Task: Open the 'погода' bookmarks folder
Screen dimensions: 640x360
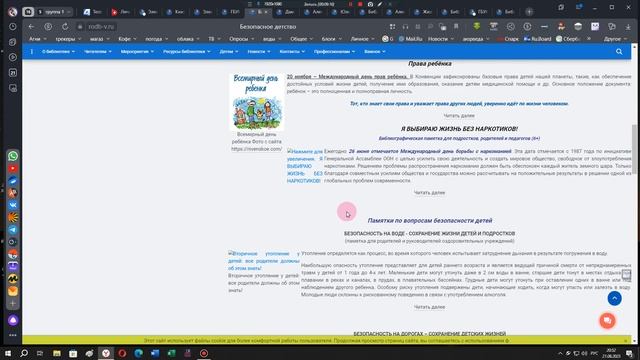Action: [x=157, y=39]
